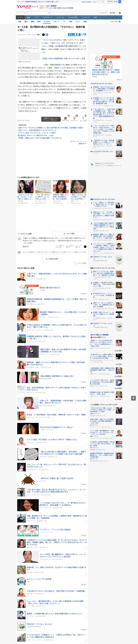This screenshot has width=138, height=644.
Task: Click the コメントを書く button
Action: [69, 233]
